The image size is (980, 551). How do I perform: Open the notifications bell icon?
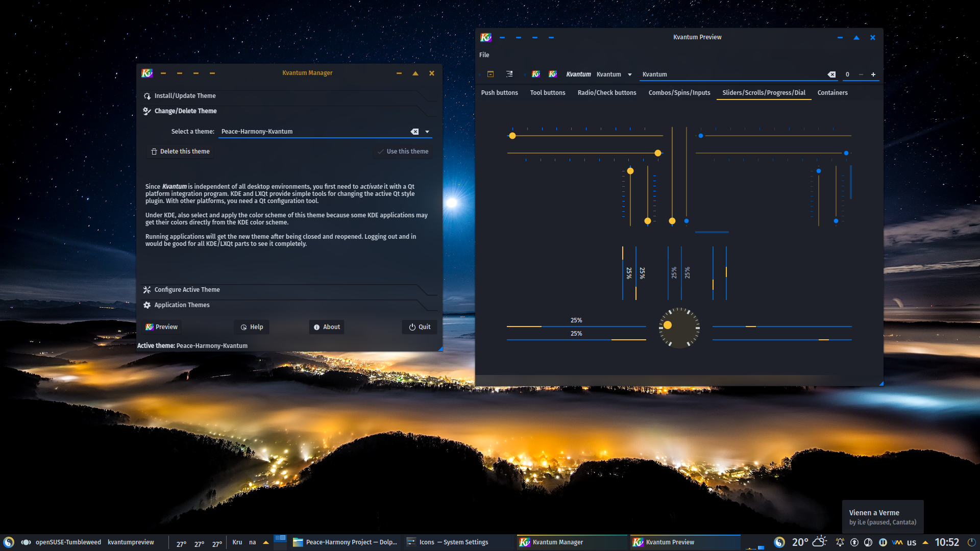click(x=840, y=542)
